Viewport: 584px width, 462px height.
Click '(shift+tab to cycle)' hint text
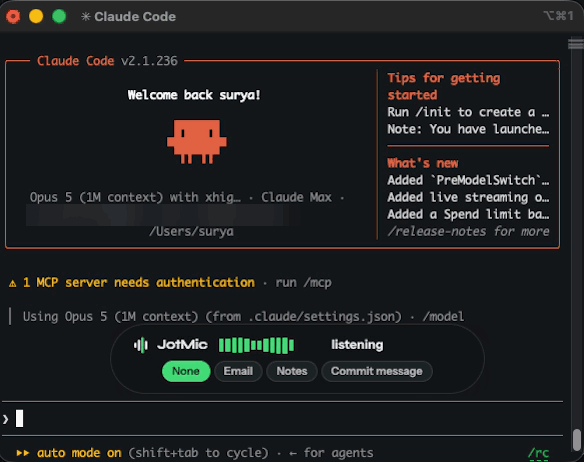tap(198, 453)
